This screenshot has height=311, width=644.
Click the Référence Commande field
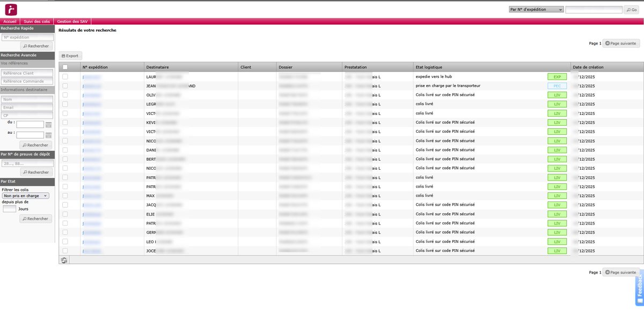(27, 81)
